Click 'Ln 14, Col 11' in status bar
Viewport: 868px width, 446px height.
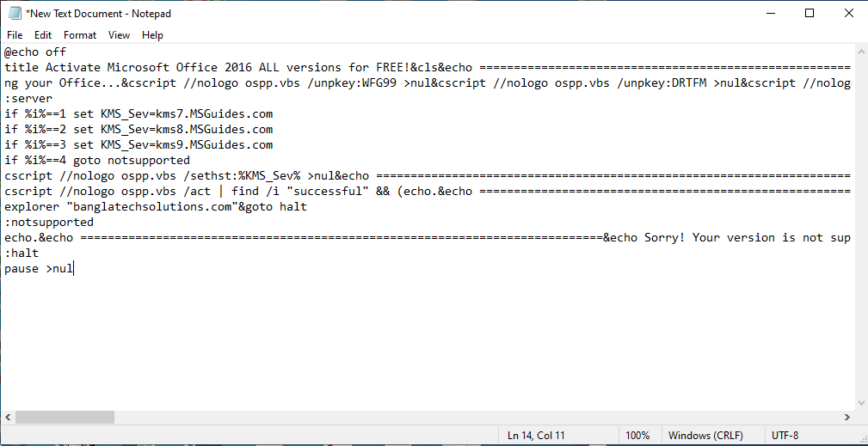pos(536,436)
